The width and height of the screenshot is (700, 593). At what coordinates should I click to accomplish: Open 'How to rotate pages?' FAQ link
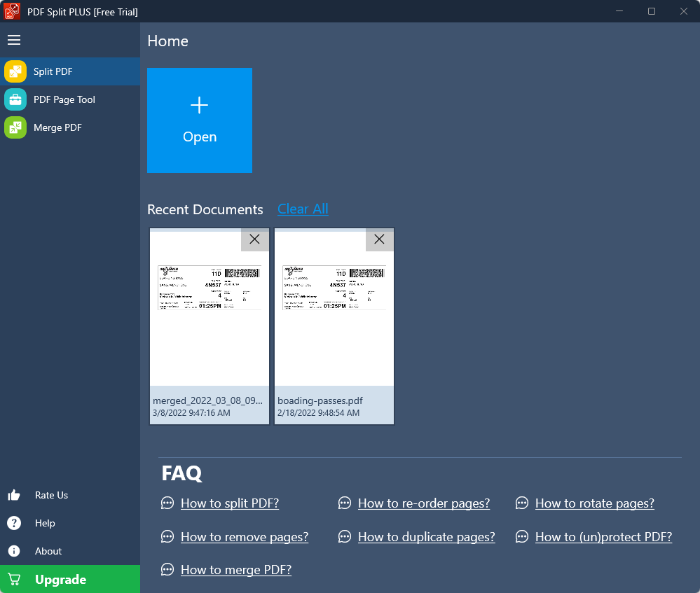pos(594,503)
